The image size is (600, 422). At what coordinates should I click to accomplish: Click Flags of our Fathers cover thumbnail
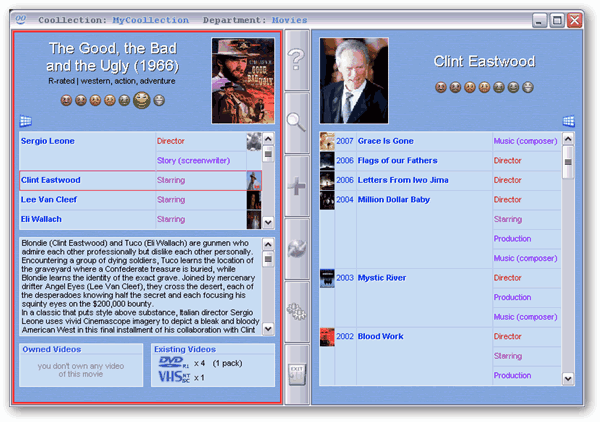[x=327, y=161]
